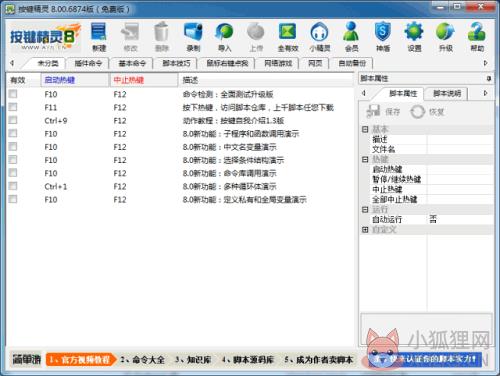Click the blue certified-script banner at bottom right

(x=425, y=359)
